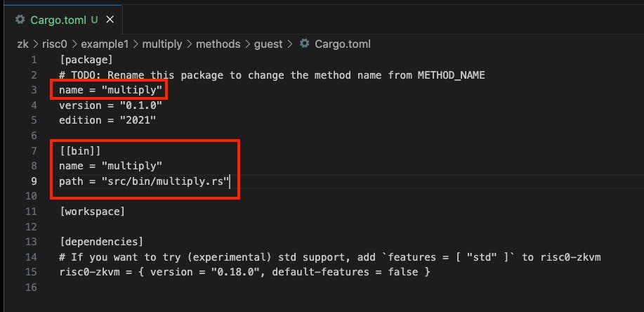Open the zk breadcrumb folder
This screenshot has height=312, width=644.
22,44
